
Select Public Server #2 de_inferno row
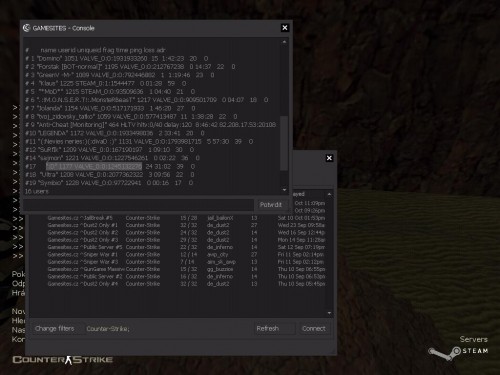(x=186, y=277)
